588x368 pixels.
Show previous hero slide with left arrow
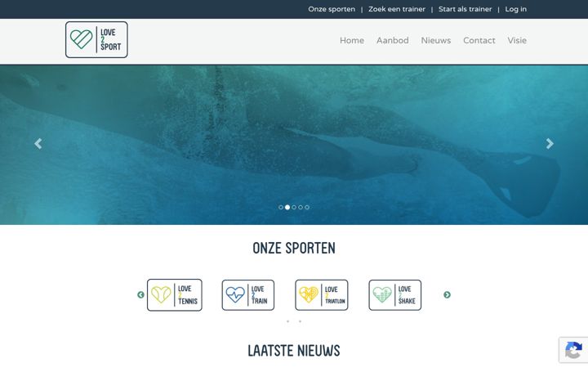pyautogui.click(x=38, y=143)
